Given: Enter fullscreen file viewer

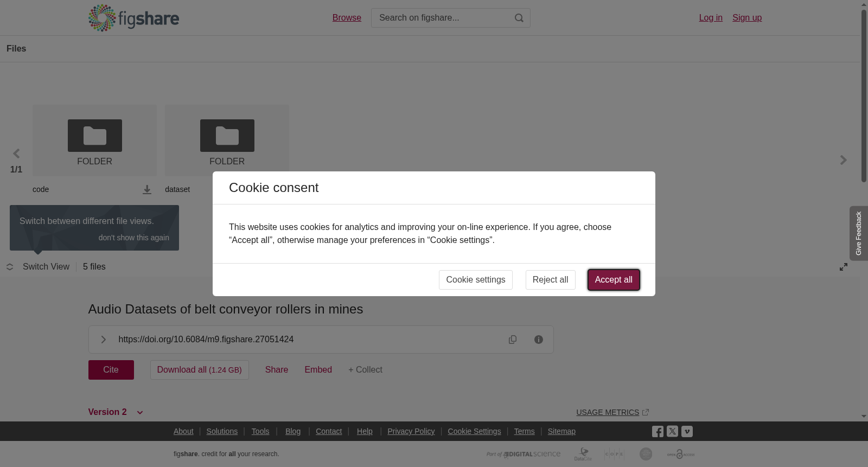Looking at the screenshot, I should [844, 267].
